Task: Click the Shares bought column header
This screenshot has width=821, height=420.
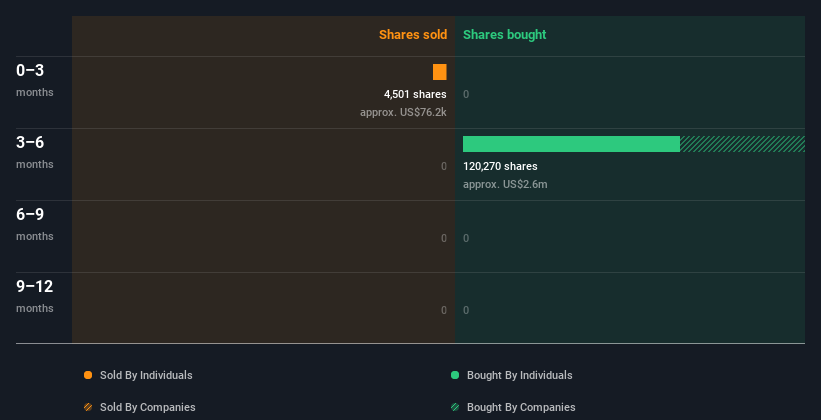Action: pyautogui.click(x=505, y=35)
